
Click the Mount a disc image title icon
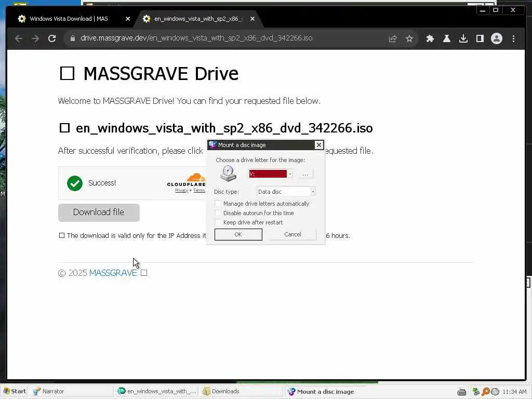[x=212, y=145]
